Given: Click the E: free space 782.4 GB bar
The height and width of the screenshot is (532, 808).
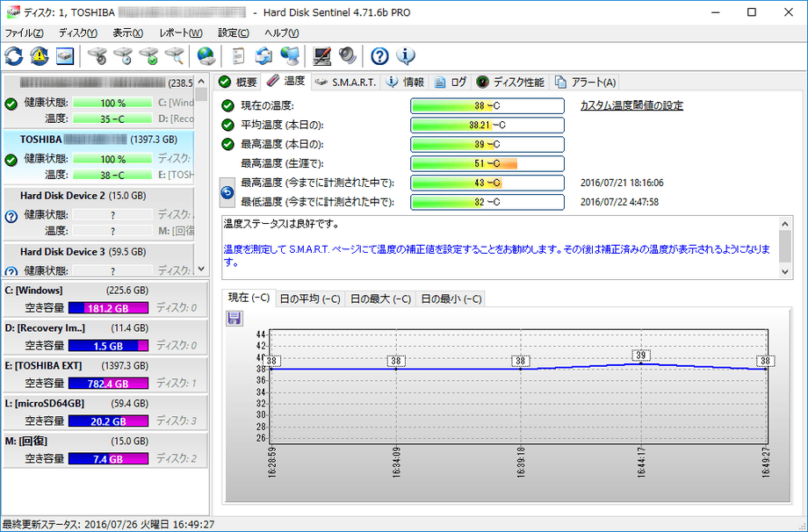Looking at the screenshot, I should 108,383.
